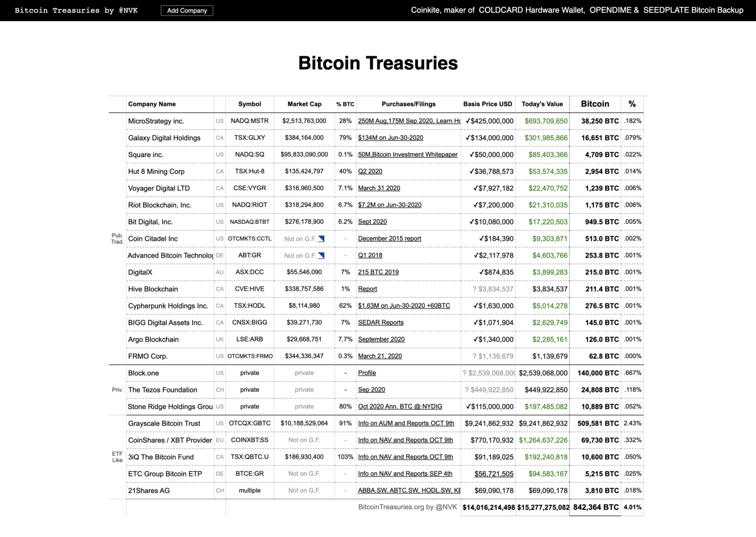
Task: Click the Symbol column header
Action: [x=249, y=104]
